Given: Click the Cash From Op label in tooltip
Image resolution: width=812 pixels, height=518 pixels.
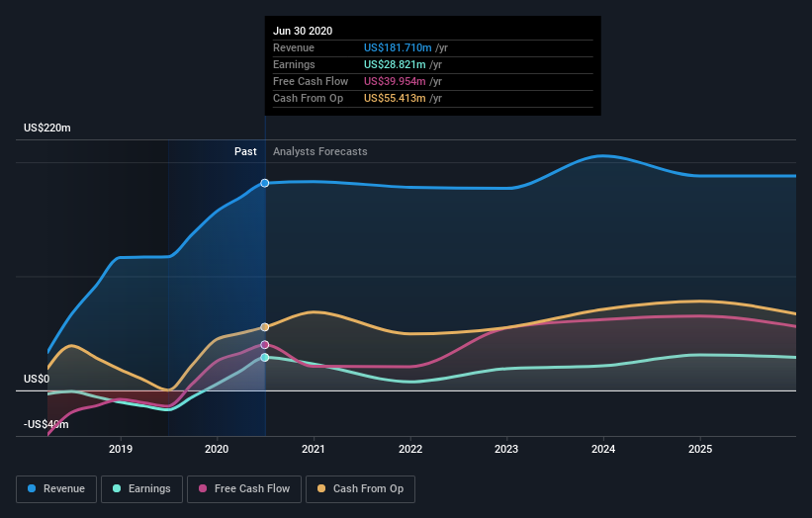Looking at the screenshot, I should (x=309, y=98).
